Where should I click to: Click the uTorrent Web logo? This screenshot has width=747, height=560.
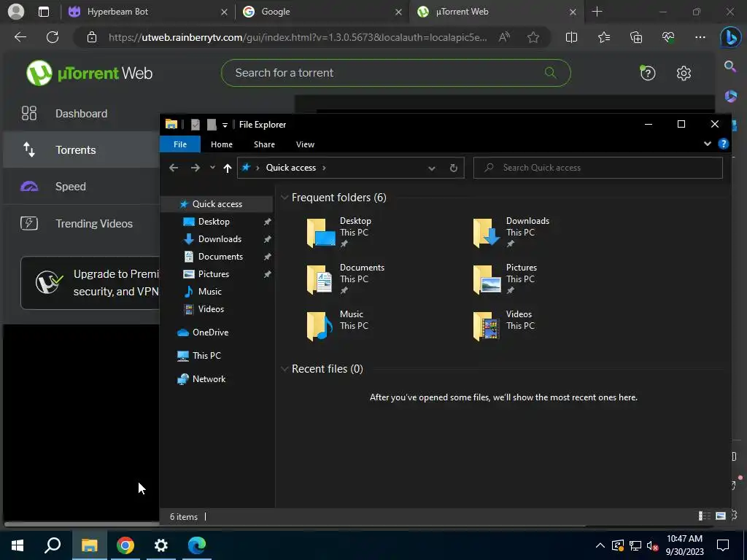(x=89, y=73)
